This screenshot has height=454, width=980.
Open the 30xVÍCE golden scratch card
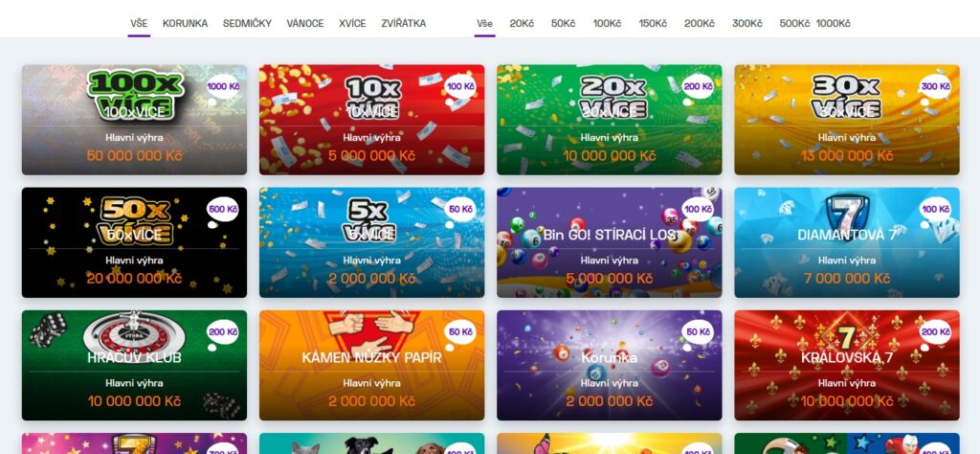click(847, 120)
